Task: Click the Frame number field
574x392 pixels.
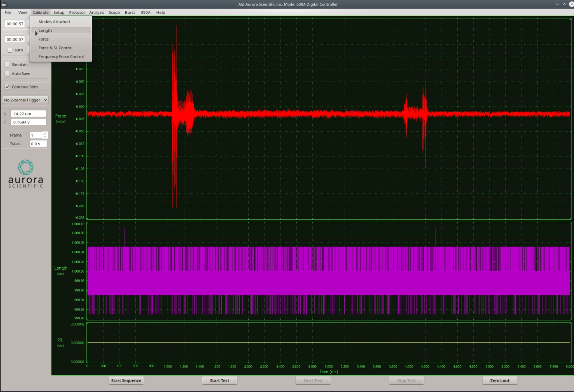Action: pyautogui.click(x=36, y=135)
